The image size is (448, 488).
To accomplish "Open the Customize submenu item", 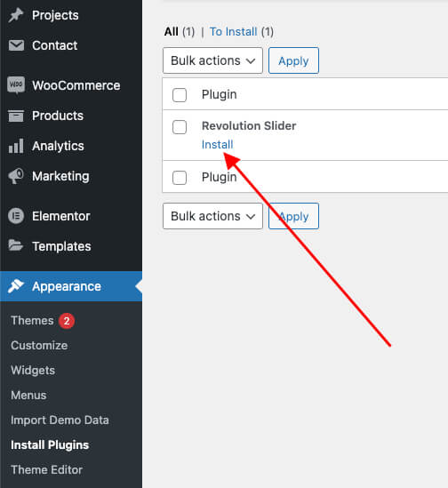I will point(39,346).
